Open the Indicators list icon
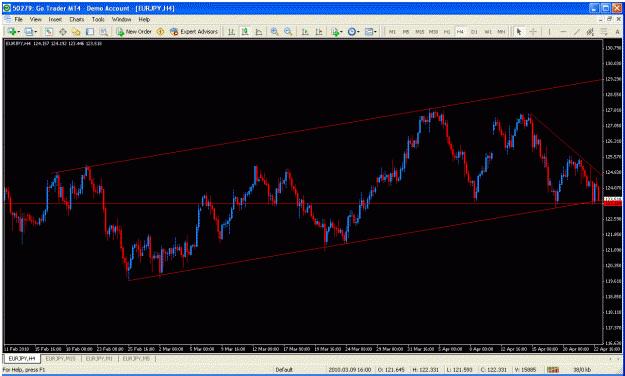Viewport: 625px width, 376px height. click(x=335, y=31)
